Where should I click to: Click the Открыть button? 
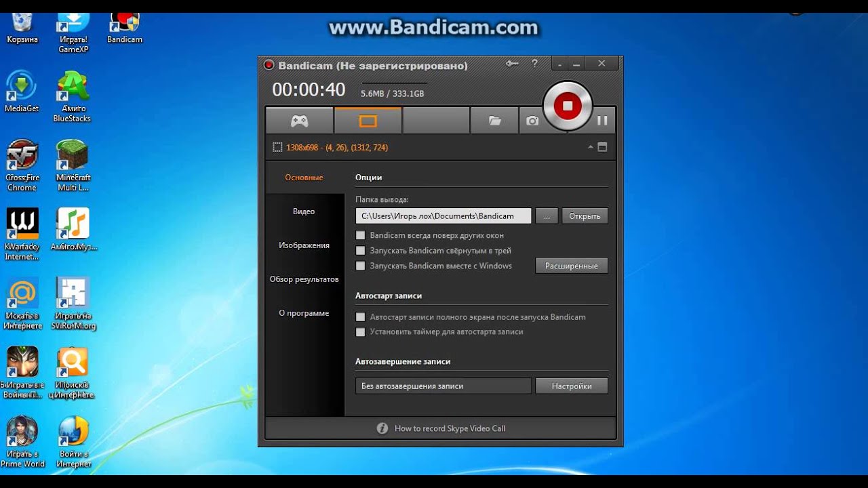click(x=585, y=216)
